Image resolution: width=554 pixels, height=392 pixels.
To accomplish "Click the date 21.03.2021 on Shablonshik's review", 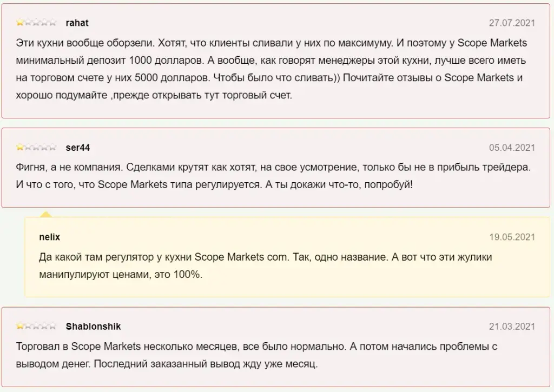I will tap(512, 327).
